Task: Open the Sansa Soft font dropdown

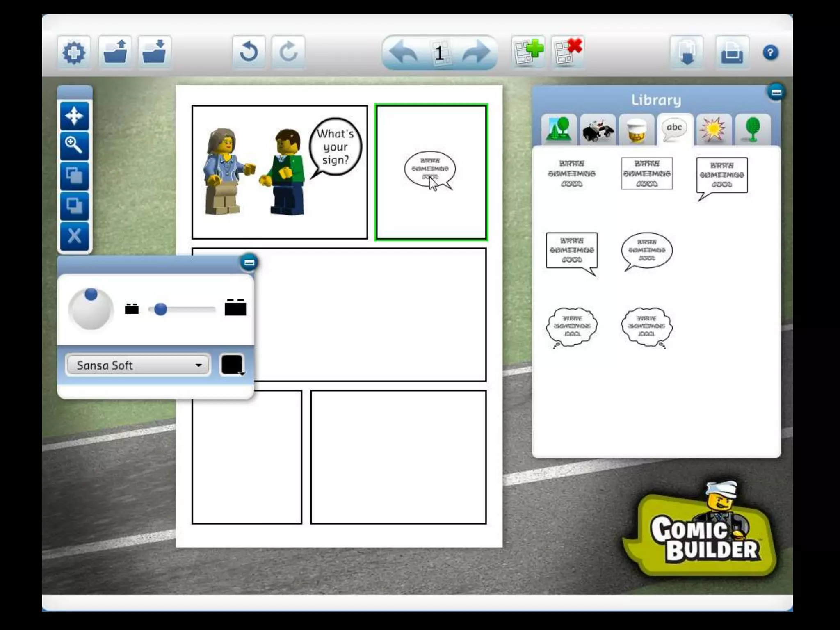Action: [138, 365]
